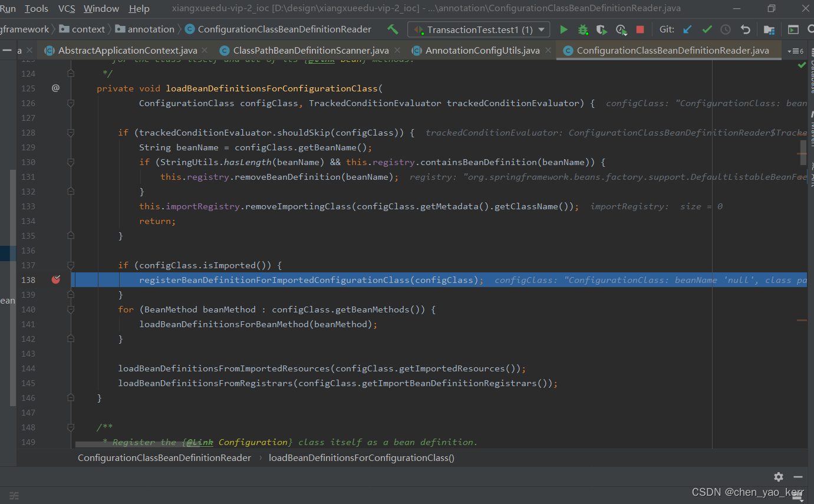The height and width of the screenshot is (504, 814).
Task: Open the Window menu
Action: click(x=101, y=8)
